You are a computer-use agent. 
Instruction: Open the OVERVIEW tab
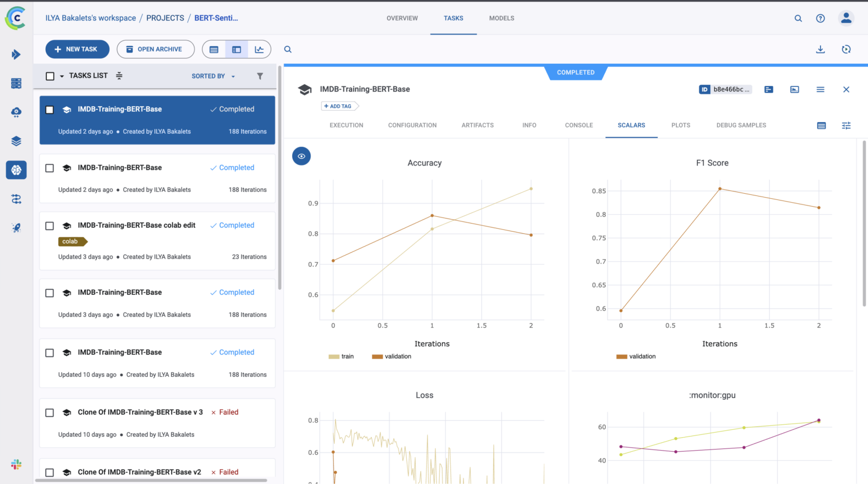(402, 18)
